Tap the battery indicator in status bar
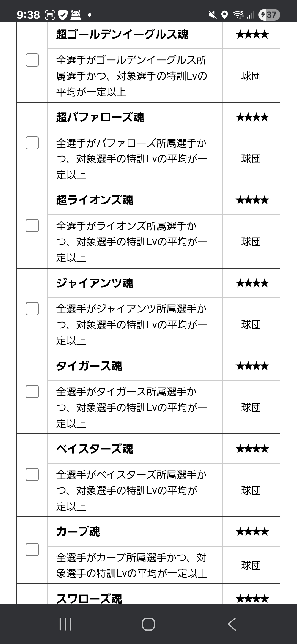297x644 pixels. (x=269, y=15)
